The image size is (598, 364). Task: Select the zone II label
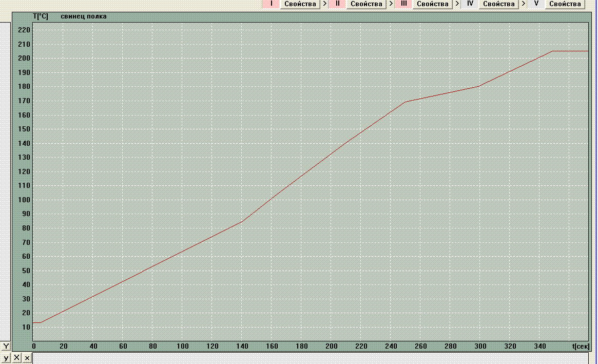[x=337, y=4]
